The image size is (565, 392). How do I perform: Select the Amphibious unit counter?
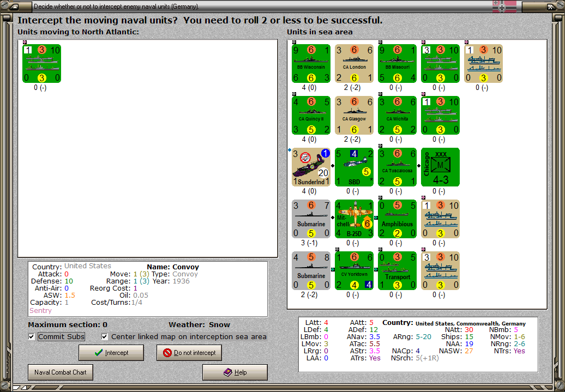[x=397, y=219]
